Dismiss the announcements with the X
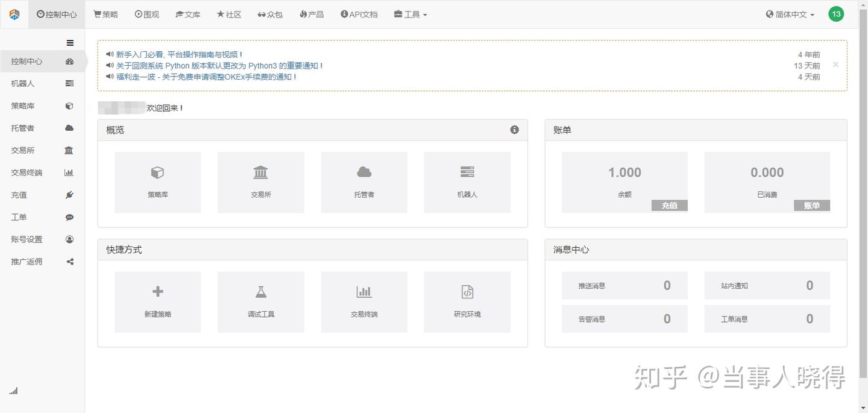Image resolution: width=868 pixels, height=413 pixels. point(835,65)
